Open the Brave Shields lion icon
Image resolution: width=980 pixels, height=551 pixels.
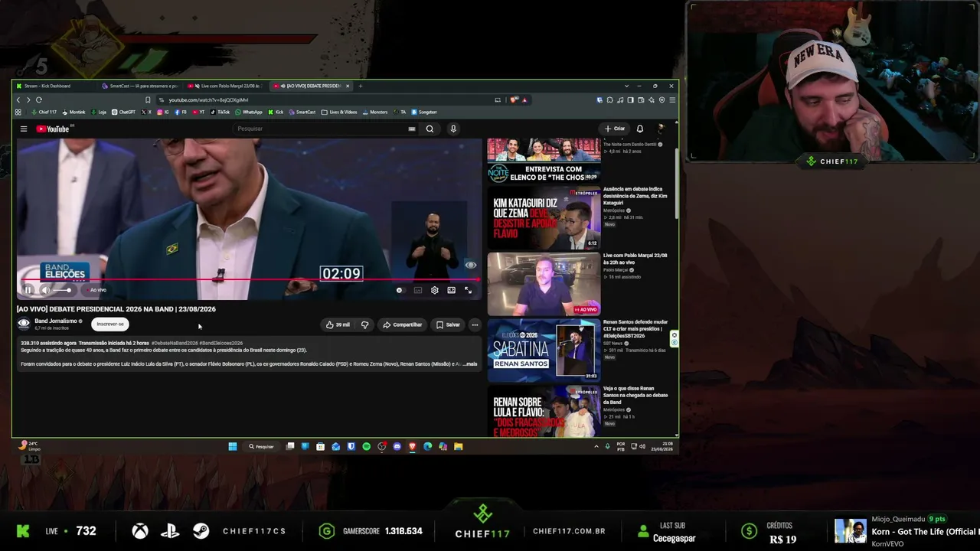(514, 99)
